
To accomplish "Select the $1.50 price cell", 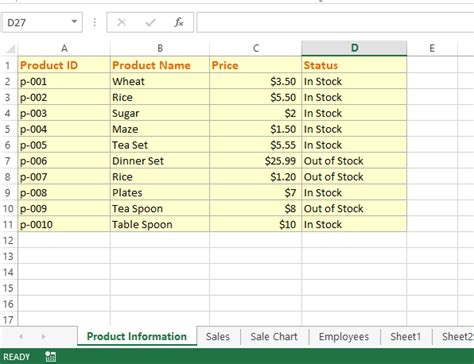I will pyautogui.click(x=256, y=129).
